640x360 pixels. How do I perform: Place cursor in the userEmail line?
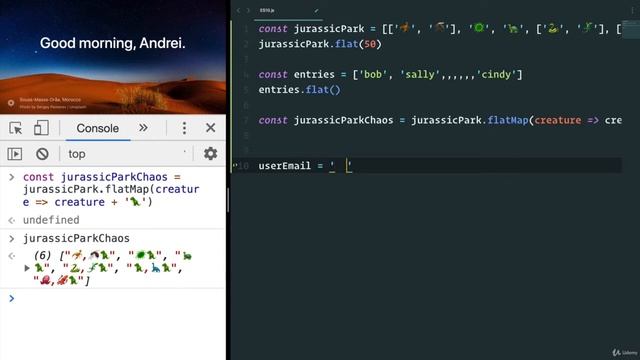305,166
